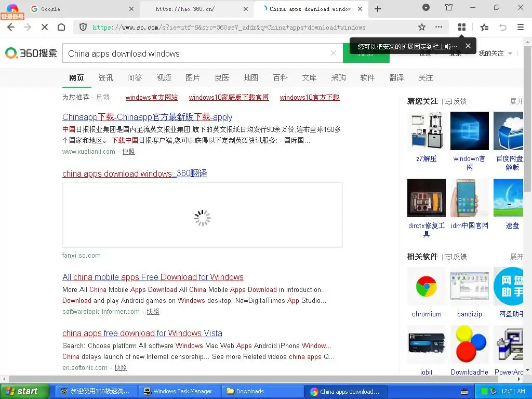The height and width of the screenshot is (399, 532).
Task: Select the 地图 search category tab
Action: pos(251,78)
